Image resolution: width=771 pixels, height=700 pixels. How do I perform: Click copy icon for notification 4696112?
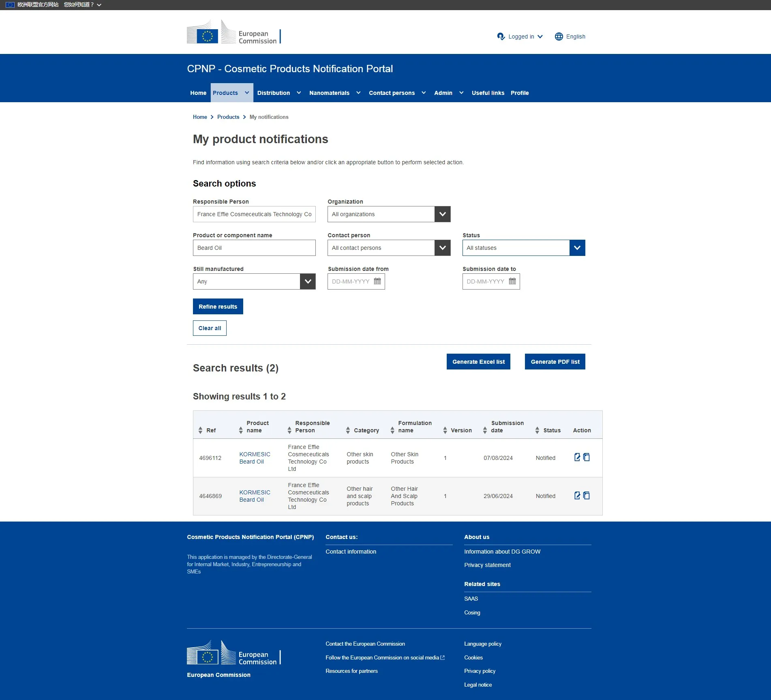[587, 457]
